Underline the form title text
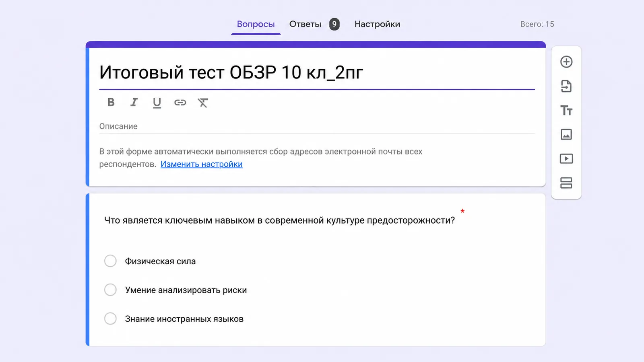Image resolution: width=644 pixels, height=362 pixels. tap(157, 103)
